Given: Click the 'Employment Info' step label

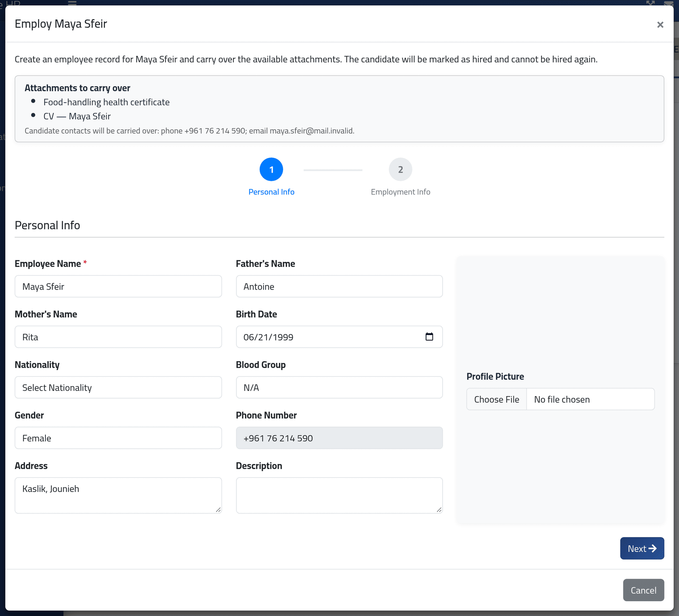Looking at the screenshot, I should (400, 192).
